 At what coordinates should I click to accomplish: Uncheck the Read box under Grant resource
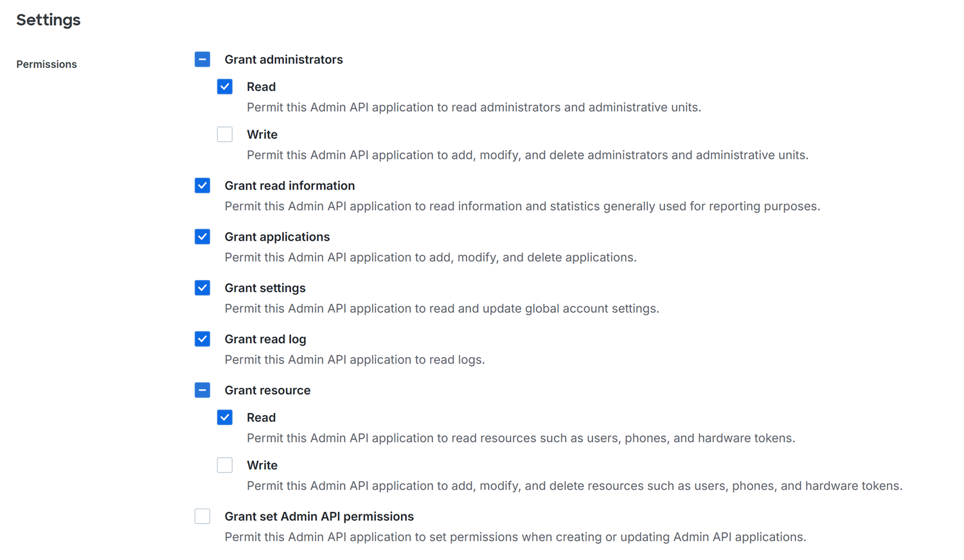225,417
